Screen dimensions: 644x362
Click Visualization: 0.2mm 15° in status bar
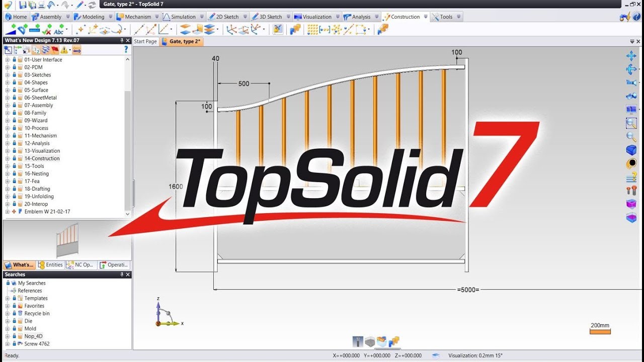click(475, 355)
